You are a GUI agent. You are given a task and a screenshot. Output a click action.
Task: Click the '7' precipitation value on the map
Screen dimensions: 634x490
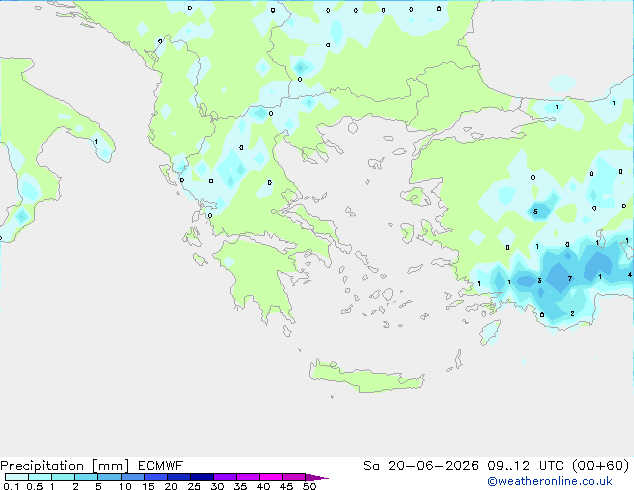tap(570, 279)
